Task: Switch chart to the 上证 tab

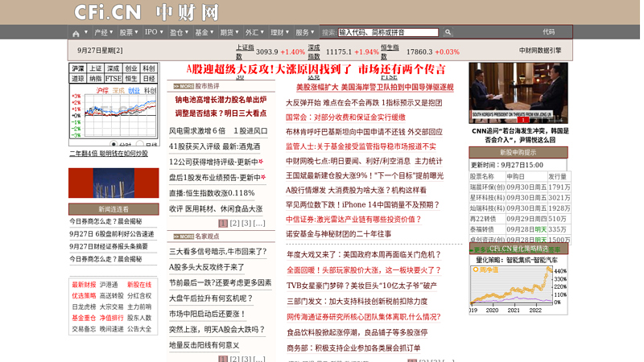Action: [96, 68]
